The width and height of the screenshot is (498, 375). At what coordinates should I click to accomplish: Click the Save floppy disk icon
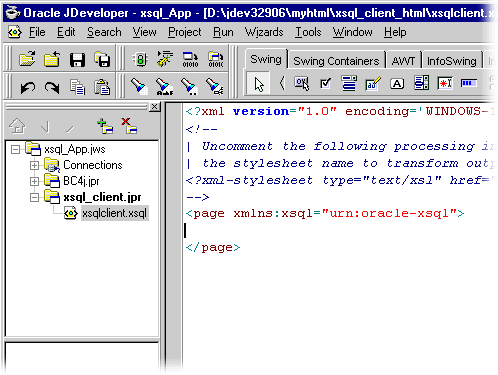pos(77,60)
